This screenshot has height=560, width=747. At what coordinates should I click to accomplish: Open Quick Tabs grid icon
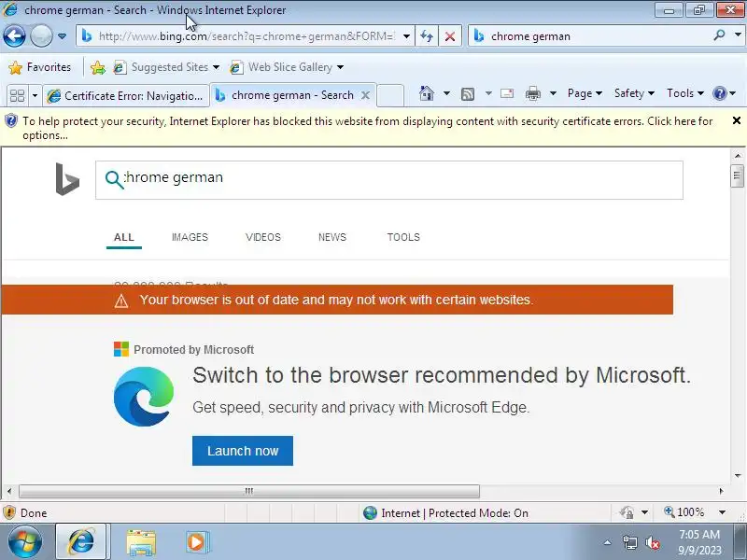(17, 95)
